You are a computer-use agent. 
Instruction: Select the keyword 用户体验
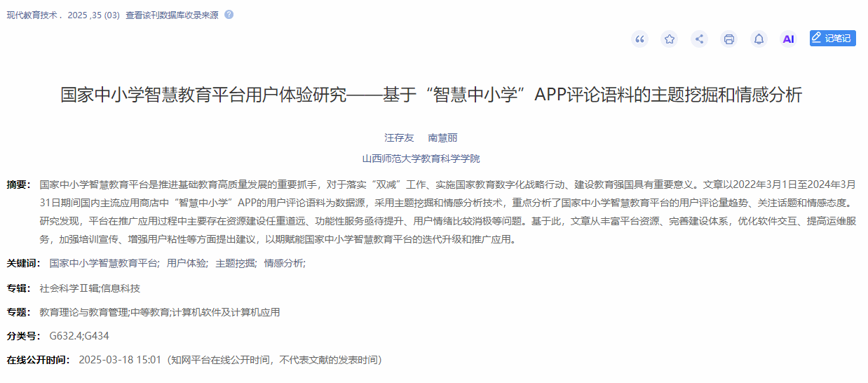point(187,264)
